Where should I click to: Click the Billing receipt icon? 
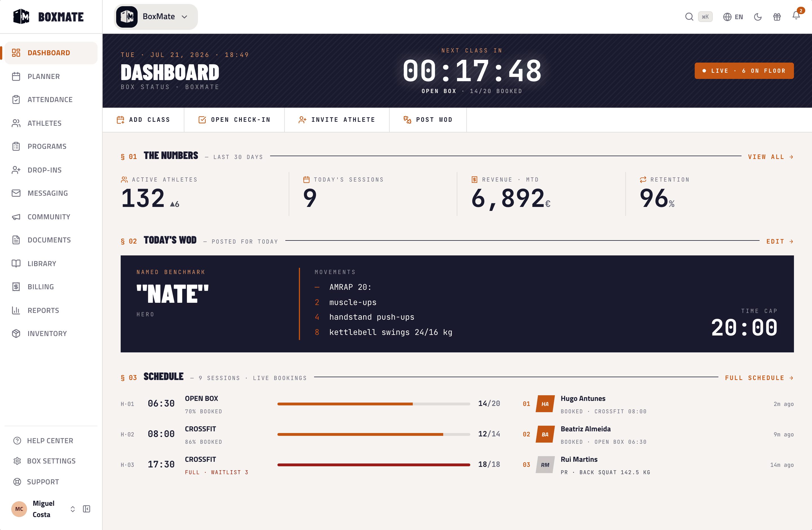pyautogui.click(x=16, y=287)
